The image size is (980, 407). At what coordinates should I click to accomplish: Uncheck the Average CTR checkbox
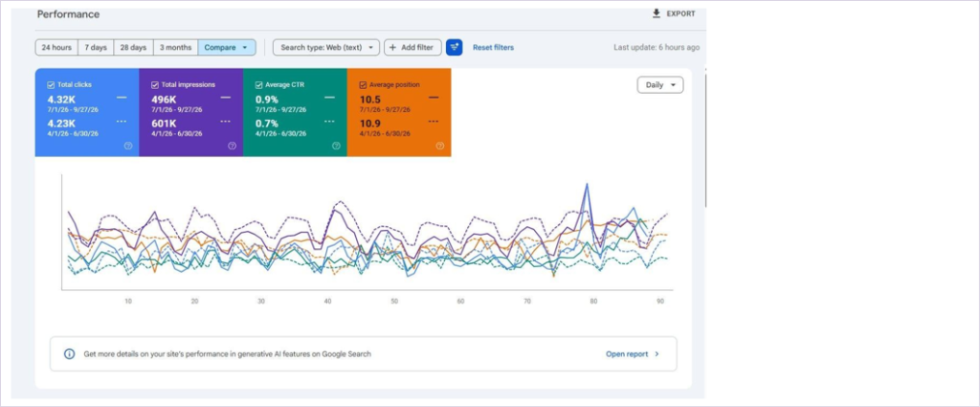tap(258, 84)
